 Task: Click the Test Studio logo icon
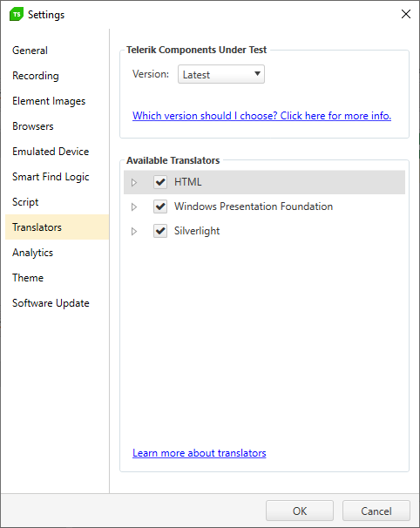(17, 14)
